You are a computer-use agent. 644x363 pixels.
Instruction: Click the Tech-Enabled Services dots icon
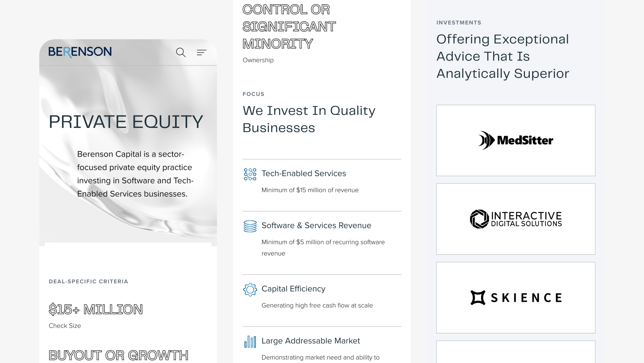click(x=250, y=174)
